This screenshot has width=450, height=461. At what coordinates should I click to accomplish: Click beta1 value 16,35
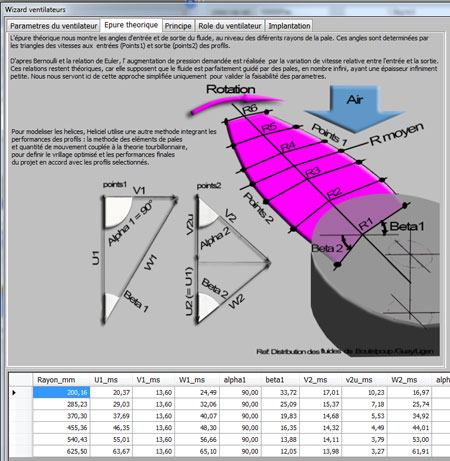click(280, 428)
